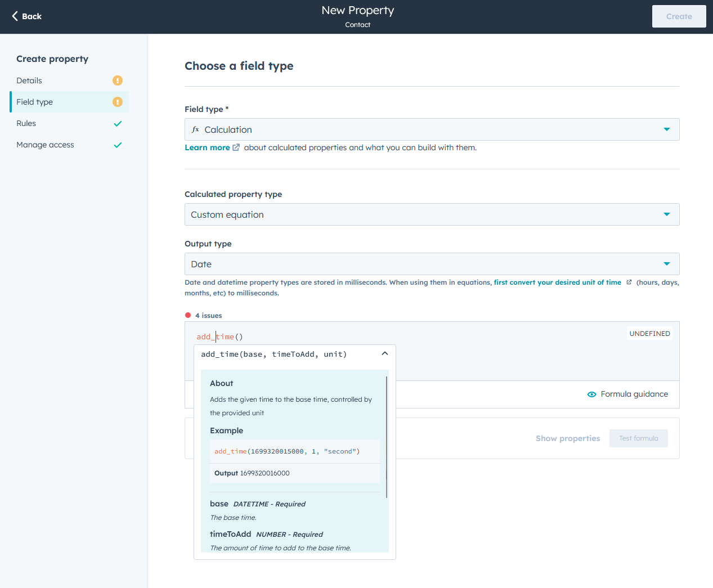Image resolution: width=713 pixels, height=588 pixels.
Task: Click the green checkmark beside Rules
Action: click(117, 123)
